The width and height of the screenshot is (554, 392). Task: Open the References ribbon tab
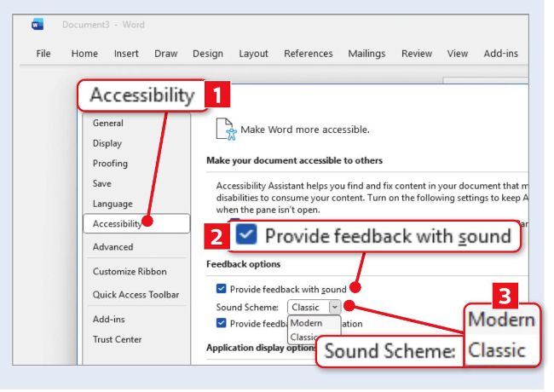coord(308,54)
